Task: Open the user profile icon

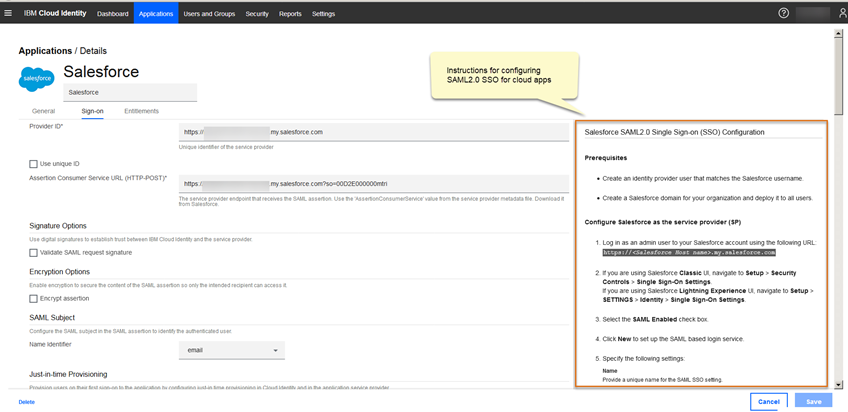Action: [842, 14]
